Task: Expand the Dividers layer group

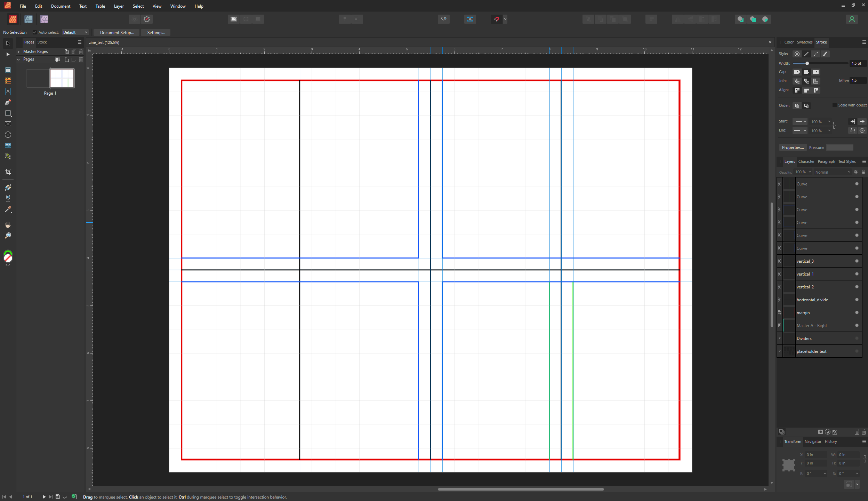Action: pyautogui.click(x=780, y=338)
